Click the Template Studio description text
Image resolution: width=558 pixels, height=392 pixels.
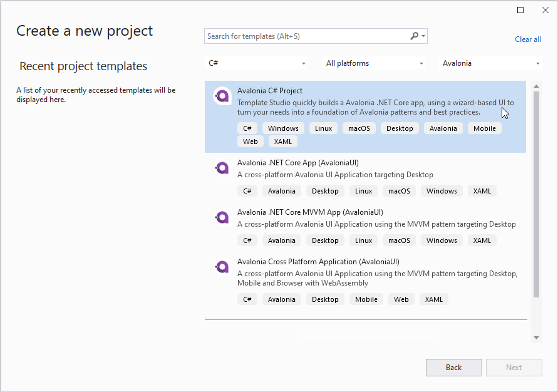point(375,108)
